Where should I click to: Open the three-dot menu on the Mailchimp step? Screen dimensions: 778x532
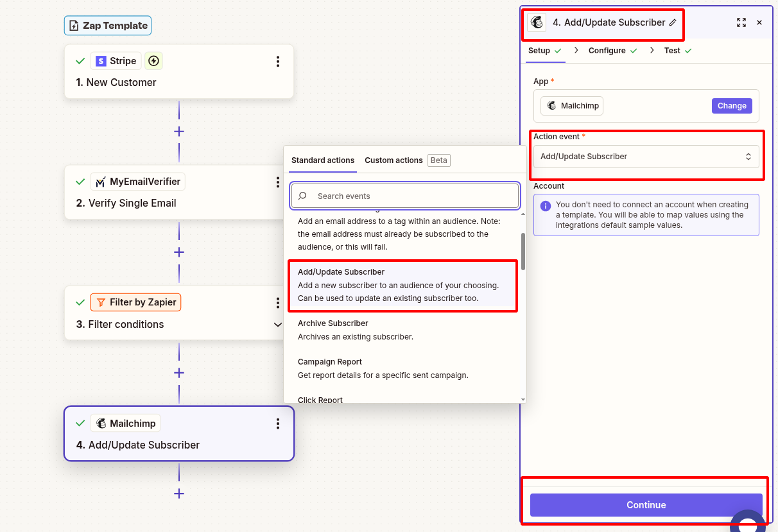pyautogui.click(x=278, y=423)
